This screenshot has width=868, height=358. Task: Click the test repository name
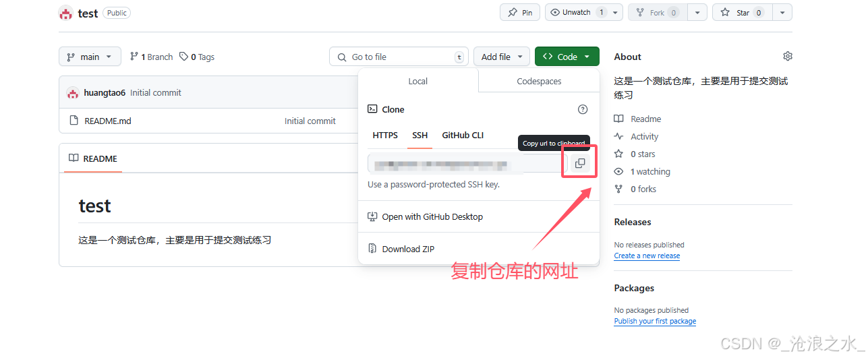click(88, 13)
